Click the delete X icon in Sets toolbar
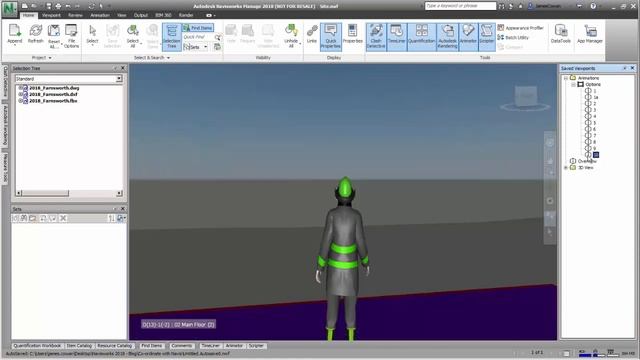Image resolution: width=640 pixels, height=360 pixels. click(63, 218)
